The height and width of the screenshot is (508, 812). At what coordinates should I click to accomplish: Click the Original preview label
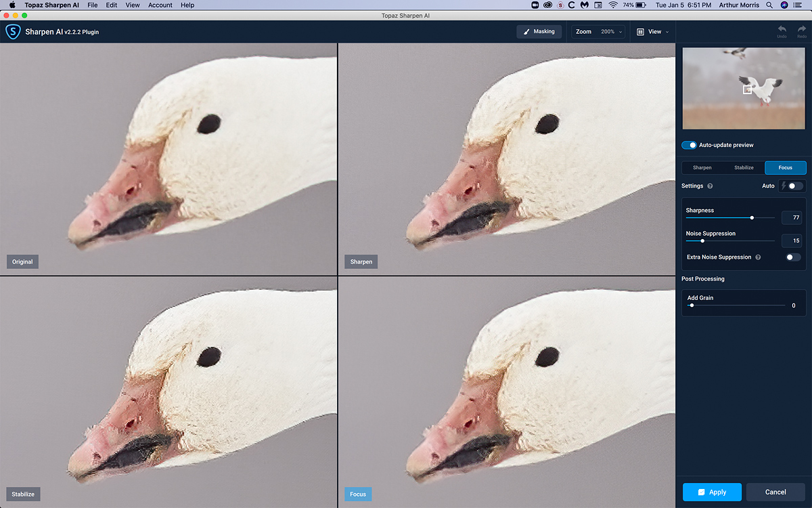[22, 261]
